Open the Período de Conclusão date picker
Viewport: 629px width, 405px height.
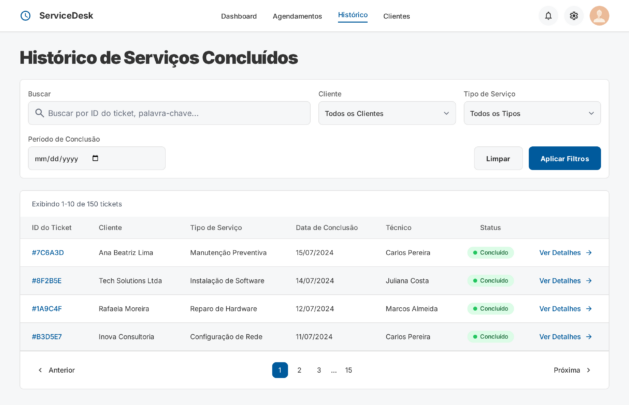tap(96, 158)
